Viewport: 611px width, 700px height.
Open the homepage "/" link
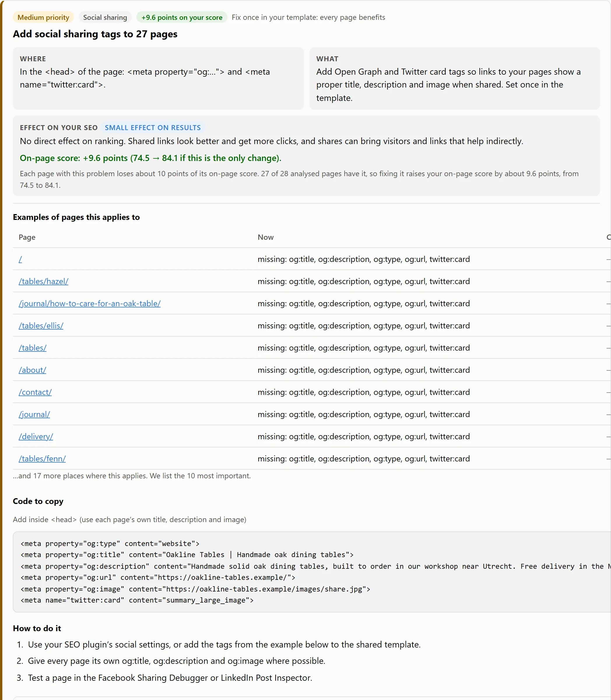20,259
